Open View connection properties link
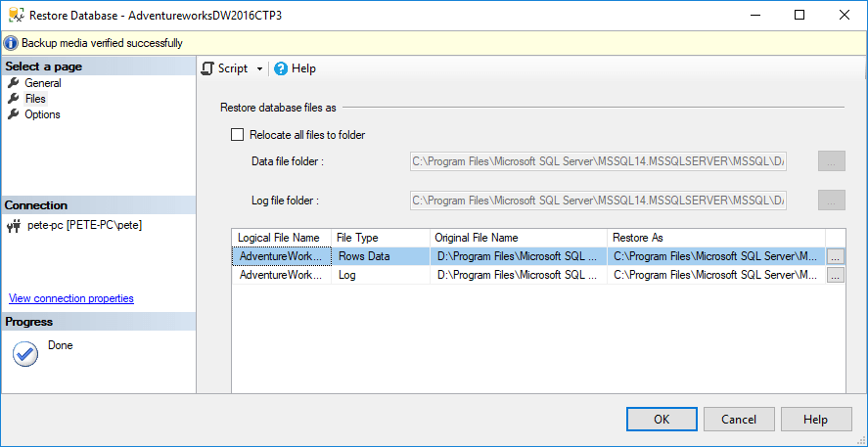 (x=70, y=298)
